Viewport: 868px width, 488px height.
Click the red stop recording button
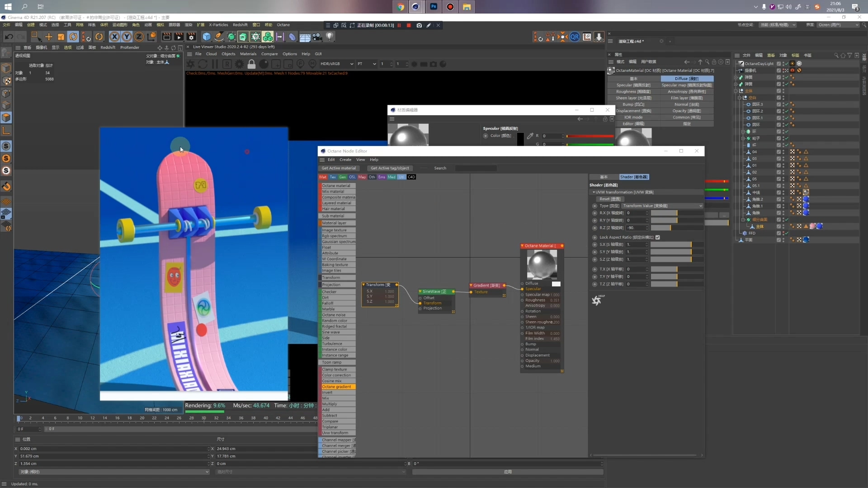(409, 25)
